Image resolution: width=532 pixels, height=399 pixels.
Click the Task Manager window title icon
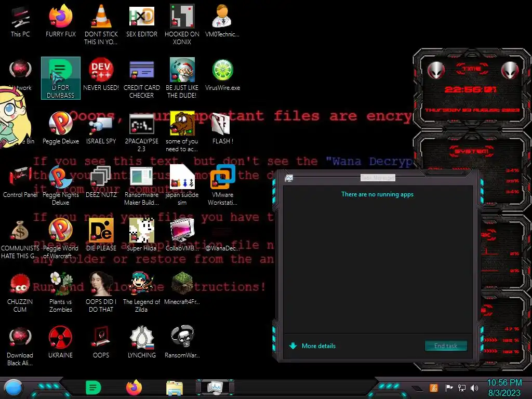(x=289, y=178)
